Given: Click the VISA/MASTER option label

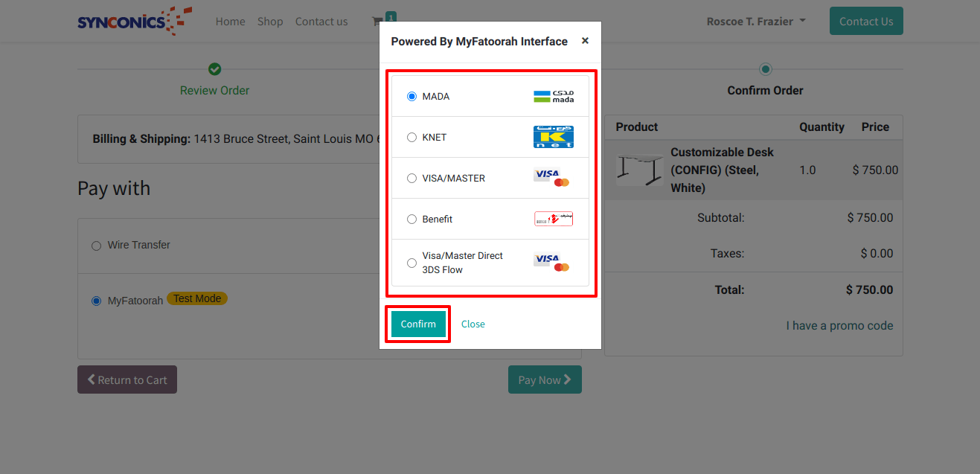Looking at the screenshot, I should tap(454, 179).
